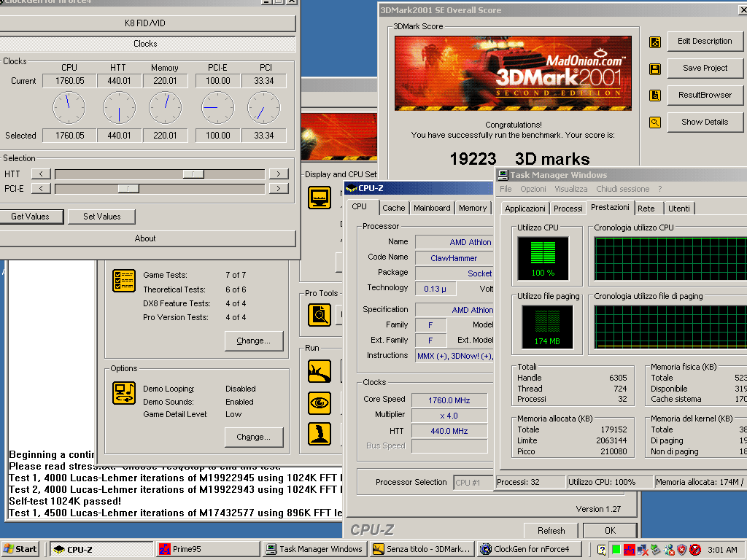
Task: Click the Edit Description icon in 3DMark score window
Action: pyautogui.click(x=655, y=42)
